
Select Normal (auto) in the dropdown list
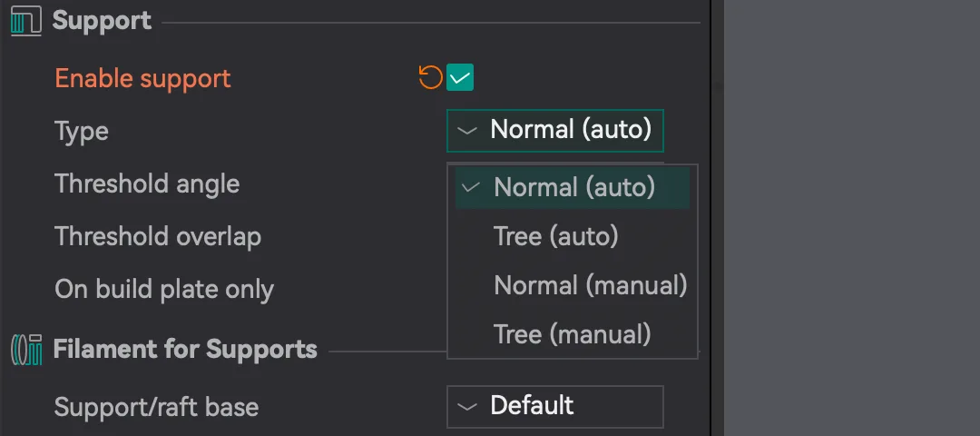pyautogui.click(x=573, y=187)
